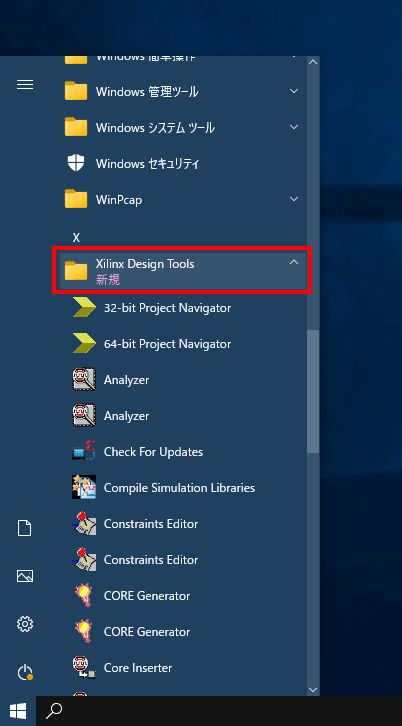Expand the Start menu hamburger navigation
402x726 pixels.
(x=25, y=85)
